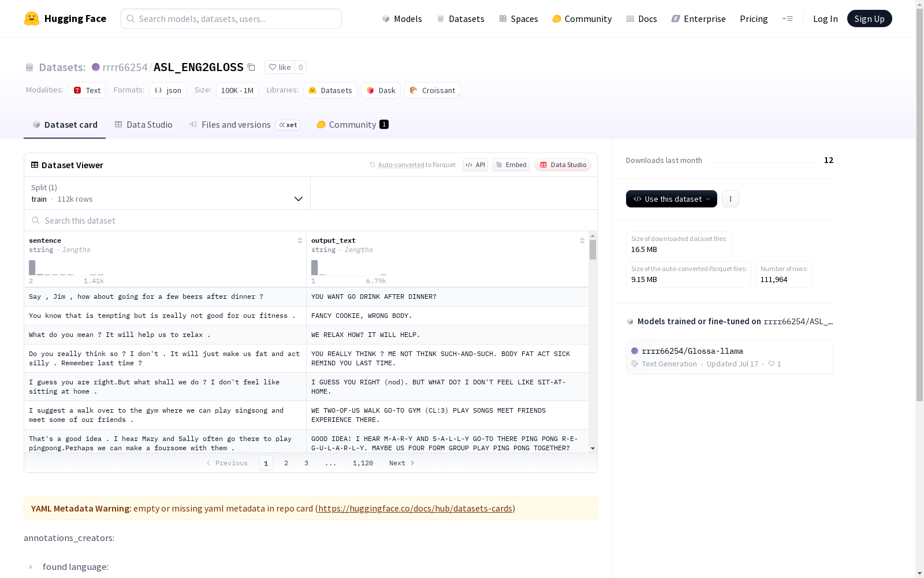Click the API button in Dataset Viewer
Viewport: 924px width, 578px height.
pos(475,165)
